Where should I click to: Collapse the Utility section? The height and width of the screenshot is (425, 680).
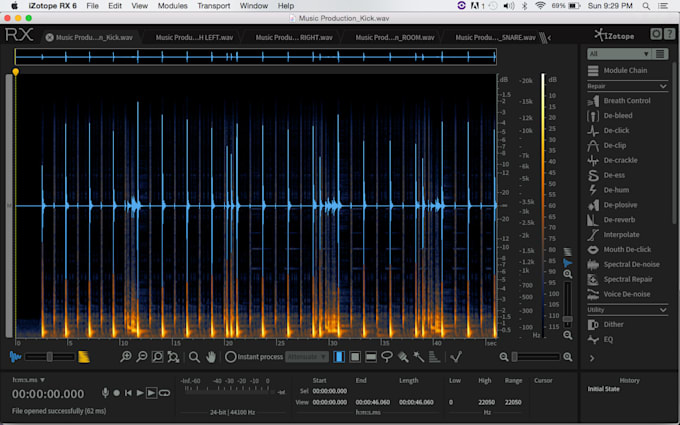point(663,310)
